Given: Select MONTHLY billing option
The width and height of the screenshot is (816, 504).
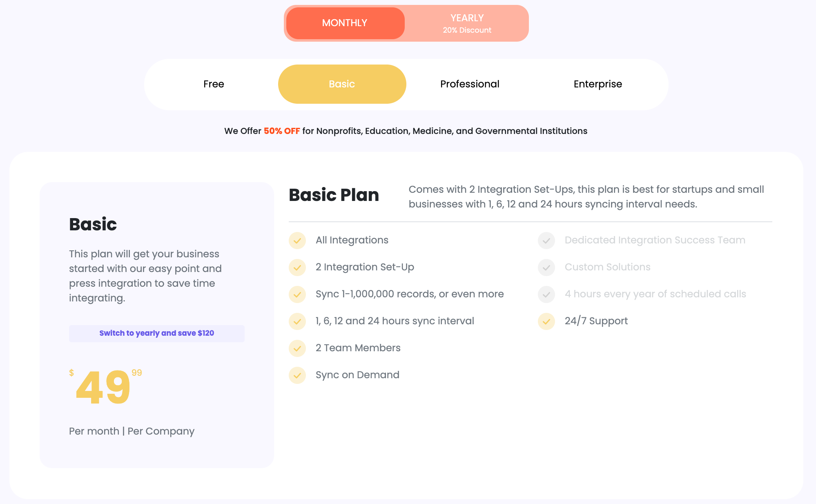Looking at the screenshot, I should coord(345,23).
